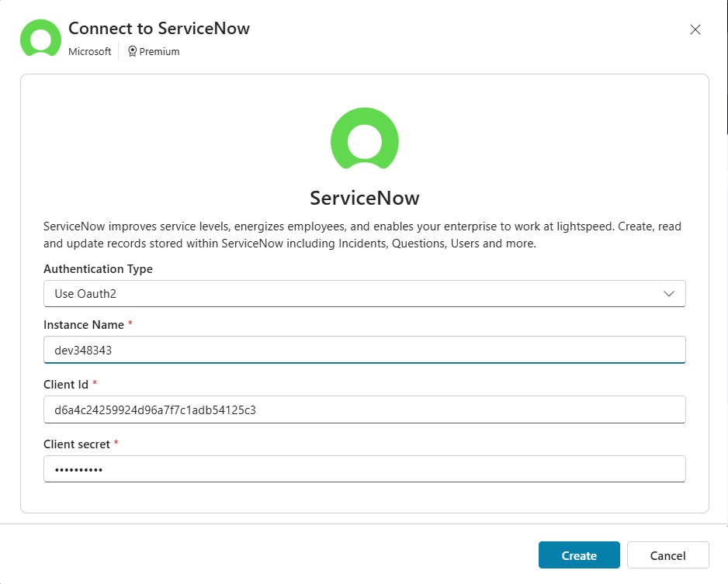Click into the Client Id field
Screen dimensions: 728x584
pyautogui.click(x=365, y=409)
